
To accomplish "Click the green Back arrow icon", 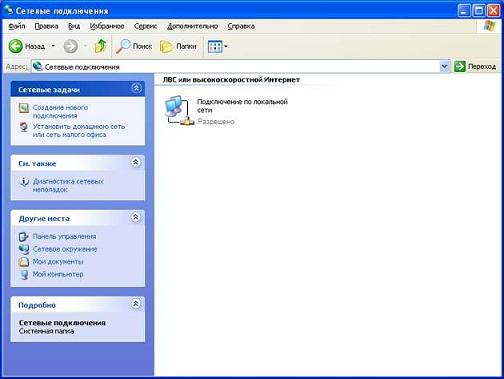I will tap(16, 46).
